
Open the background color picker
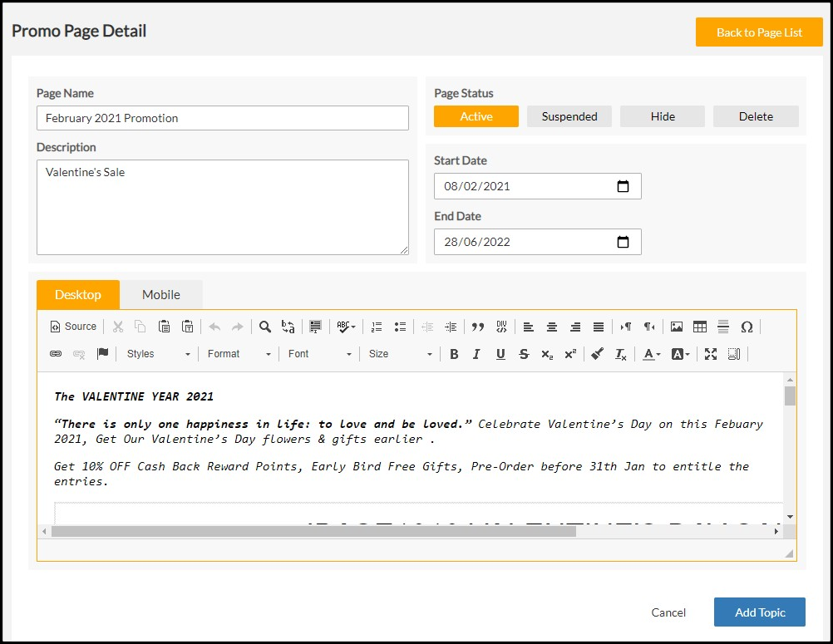click(x=681, y=354)
